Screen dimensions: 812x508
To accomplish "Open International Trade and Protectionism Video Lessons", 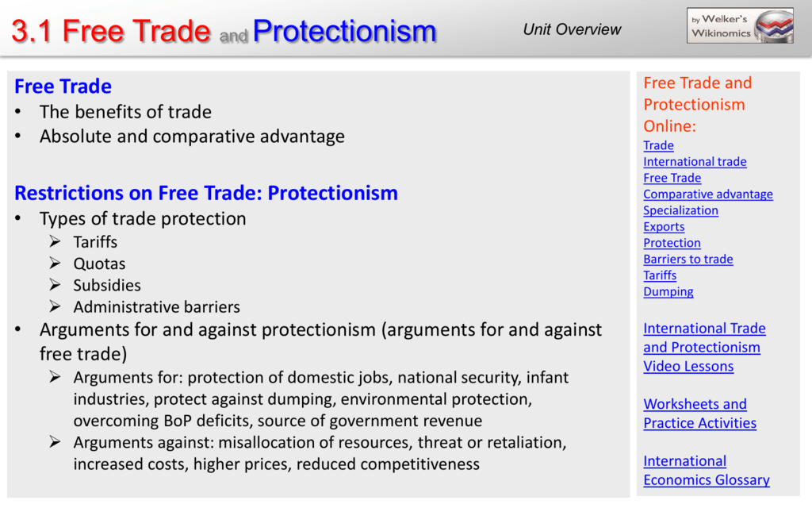I will tap(704, 348).
